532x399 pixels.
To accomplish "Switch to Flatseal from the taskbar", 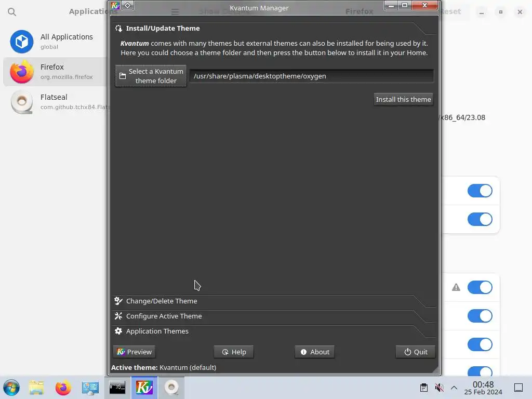I will (x=171, y=388).
